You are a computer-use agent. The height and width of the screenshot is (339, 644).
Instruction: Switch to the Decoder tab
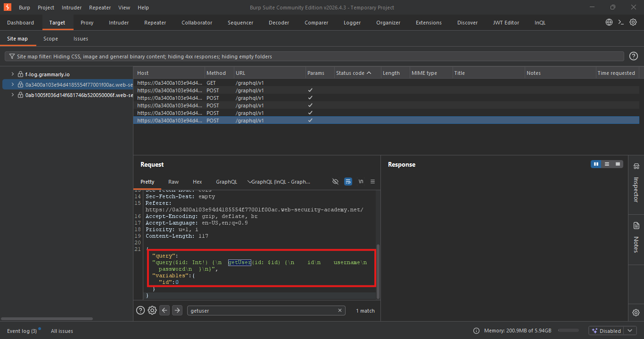pos(279,23)
